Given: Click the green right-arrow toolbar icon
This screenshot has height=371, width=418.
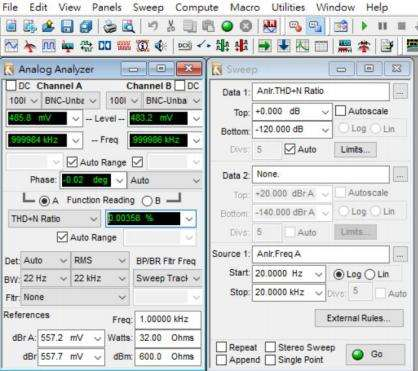Looking at the screenshot, I should pos(265,46).
